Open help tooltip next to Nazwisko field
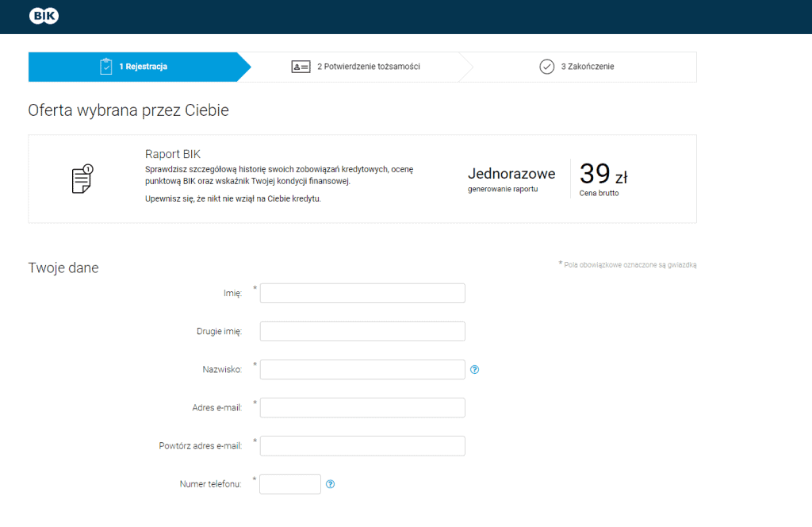This screenshot has height=527, width=812. (x=474, y=370)
